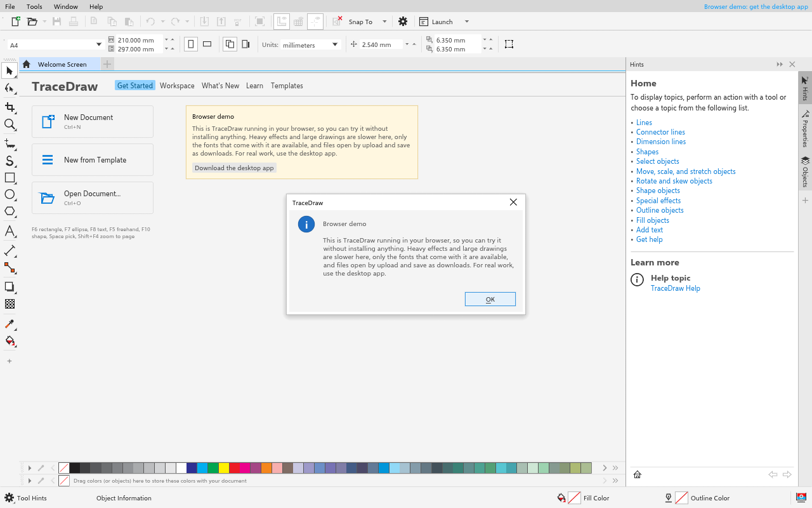
Task: Click the page width field showing 210.000 mm
Action: click(140, 40)
